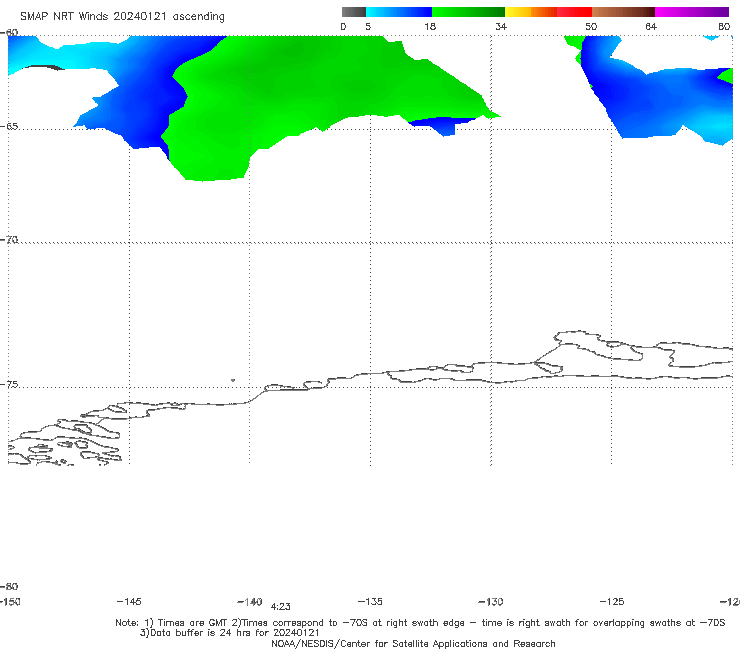
Task: Click the latitude label '-65'
Action: (x=9, y=127)
